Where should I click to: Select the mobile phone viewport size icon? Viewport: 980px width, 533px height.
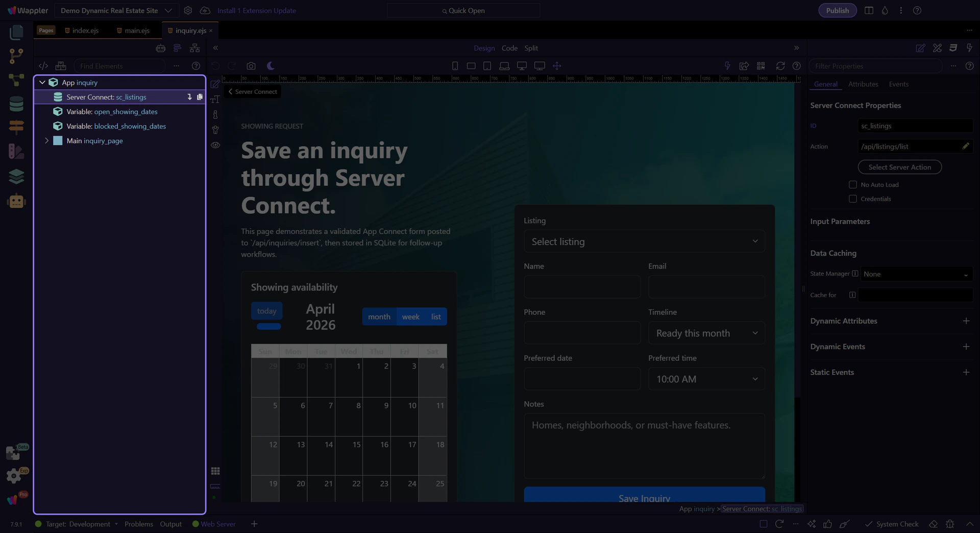(455, 66)
